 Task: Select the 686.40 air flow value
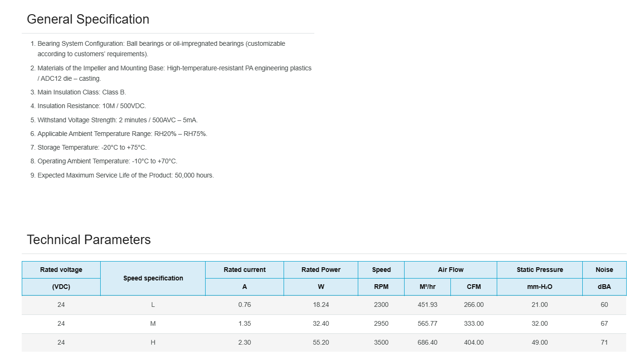coord(427,342)
